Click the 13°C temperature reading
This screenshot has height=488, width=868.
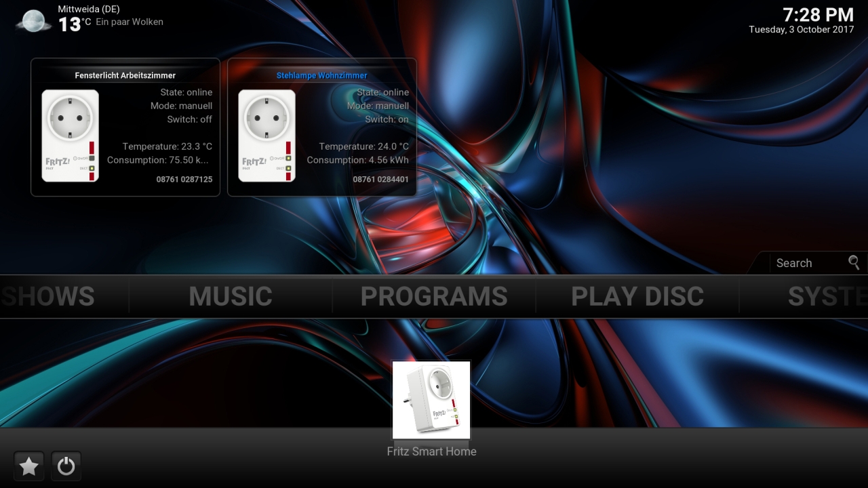coord(74,24)
